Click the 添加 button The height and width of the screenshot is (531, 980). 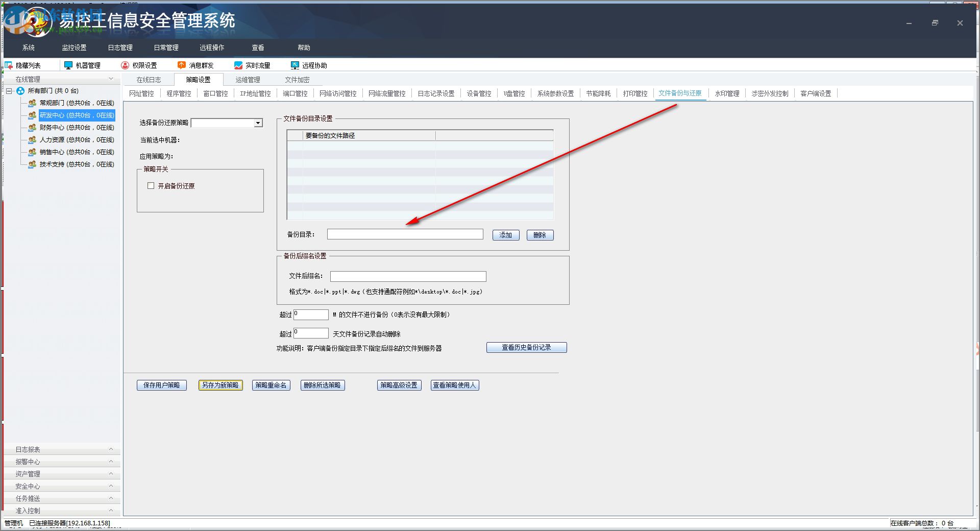pos(506,235)
